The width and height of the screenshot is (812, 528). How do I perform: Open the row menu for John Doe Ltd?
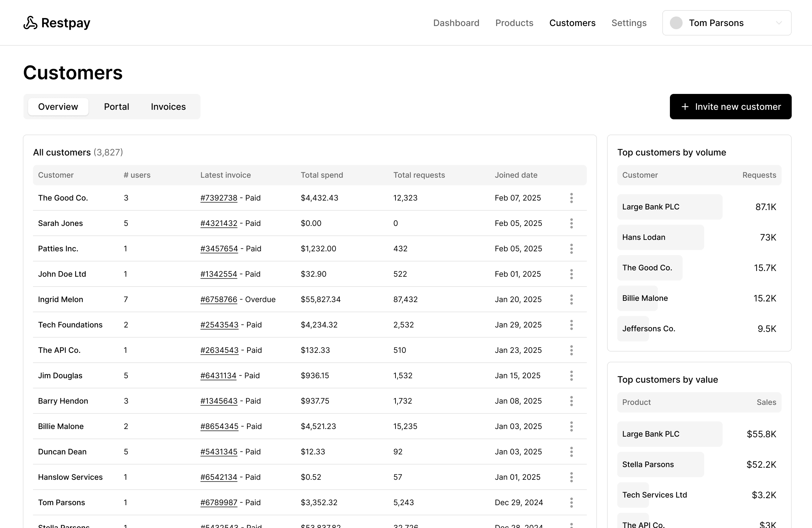tap(571, 274)
